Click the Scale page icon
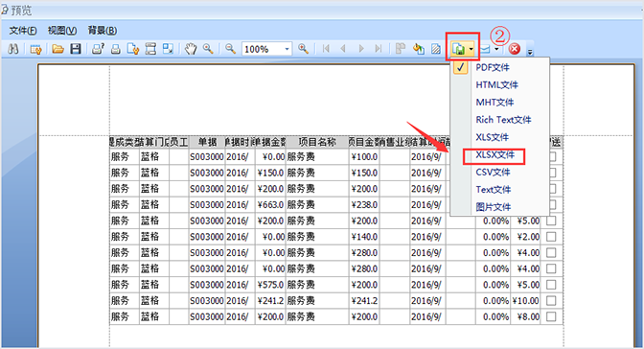Screen dimensions: 644x349 coord(168,49)
